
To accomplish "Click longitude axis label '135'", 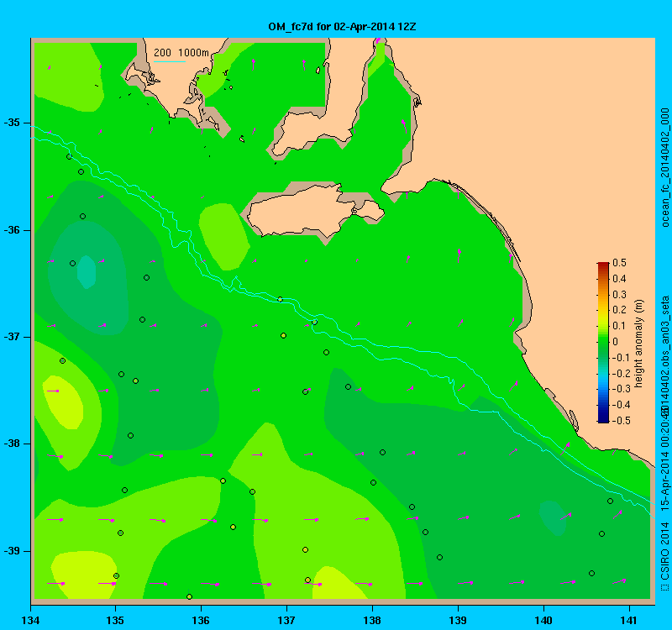I will point(115,620).
